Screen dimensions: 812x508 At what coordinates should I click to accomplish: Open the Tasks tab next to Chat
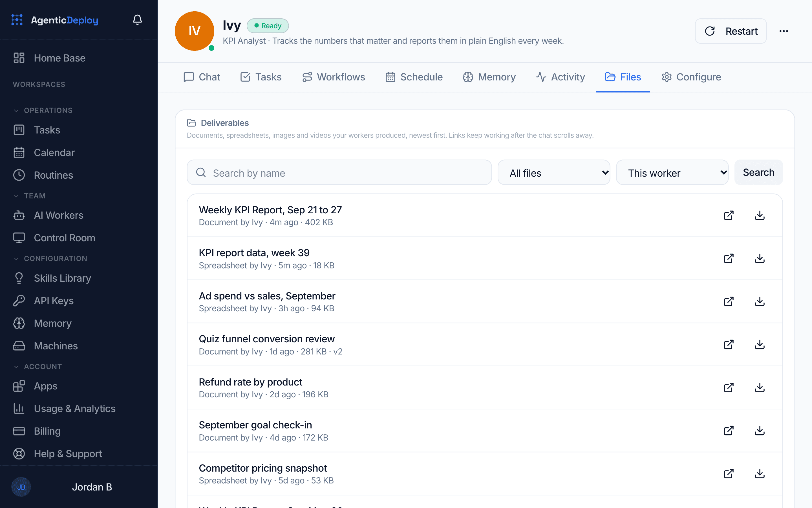click(261, 77)
